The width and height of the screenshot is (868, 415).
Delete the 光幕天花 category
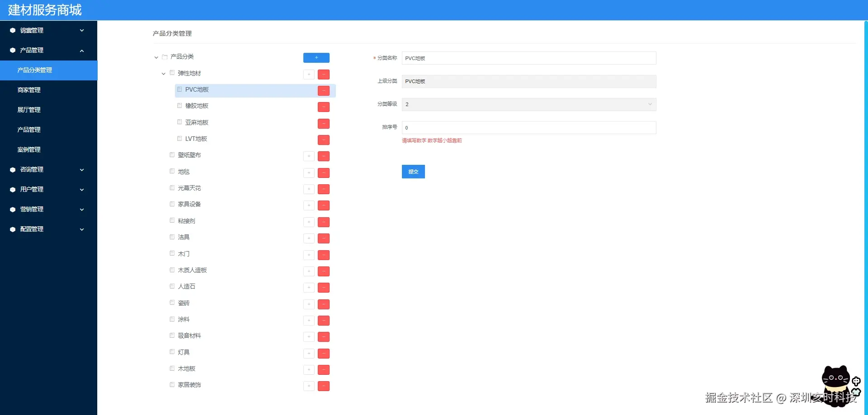pyautogui.click(x=324, y=189)
